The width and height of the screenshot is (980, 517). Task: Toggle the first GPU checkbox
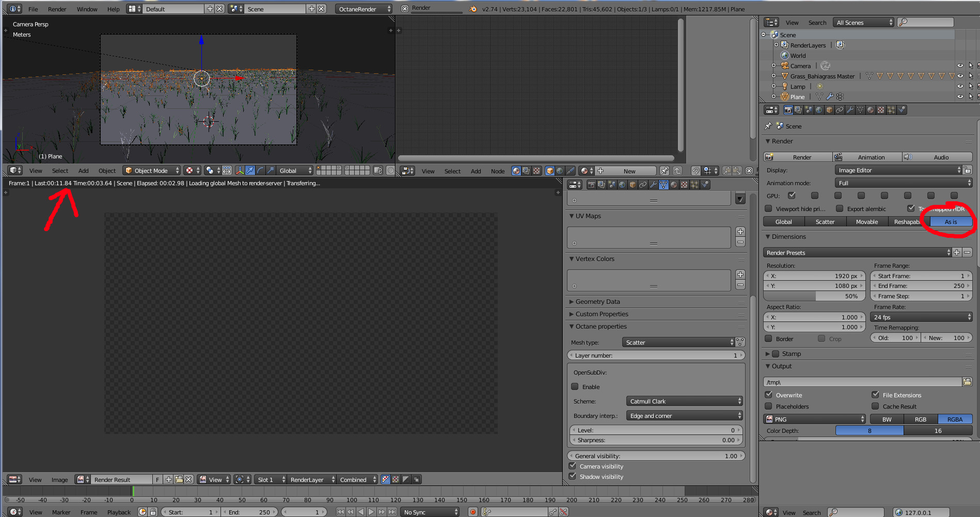792,196
